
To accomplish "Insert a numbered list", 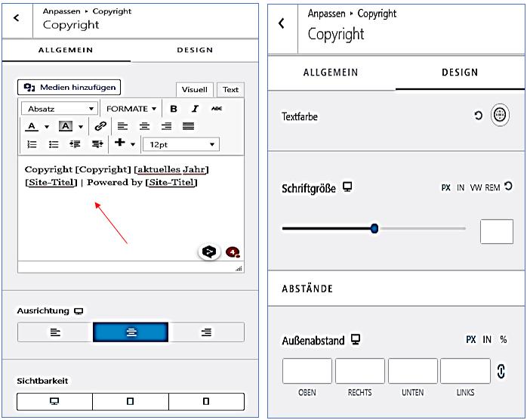I will coord(32,144).
